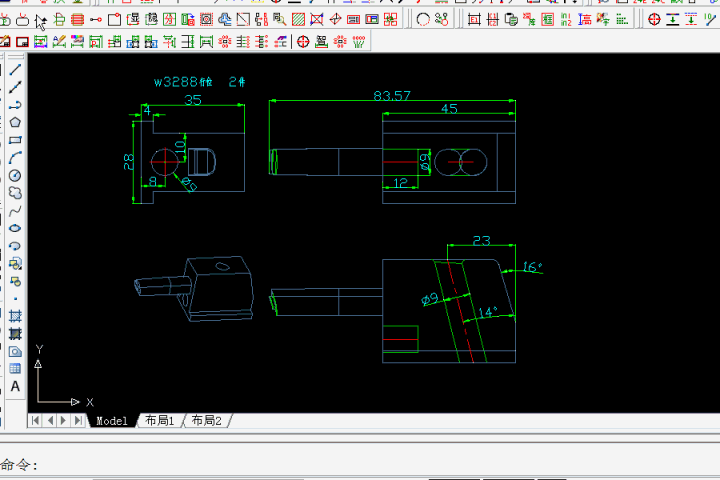Click the square with diagonal line icon
The width and height of the screenshot is (720, 480).
click(243, 19)
